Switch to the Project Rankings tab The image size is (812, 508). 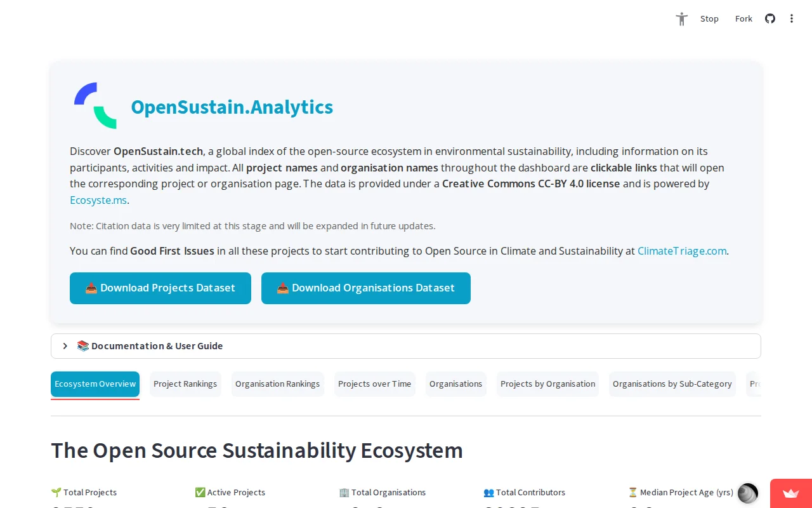pyautogui.click(x=185, y=384)
